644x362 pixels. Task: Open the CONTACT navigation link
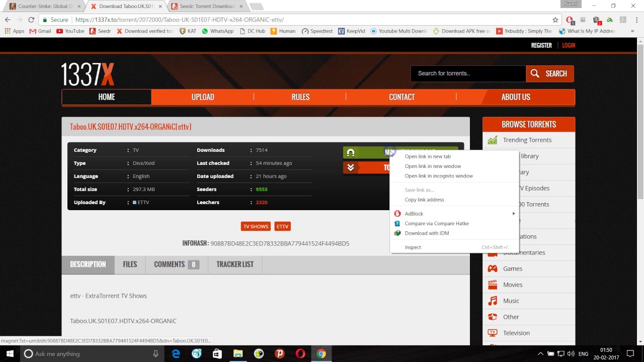(401, 97)
